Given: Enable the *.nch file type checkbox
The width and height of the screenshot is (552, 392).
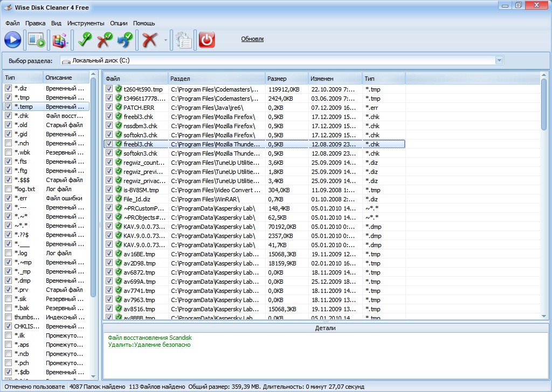Looking at the screenshot, I should pyautogui.click(x=9, y=143).
